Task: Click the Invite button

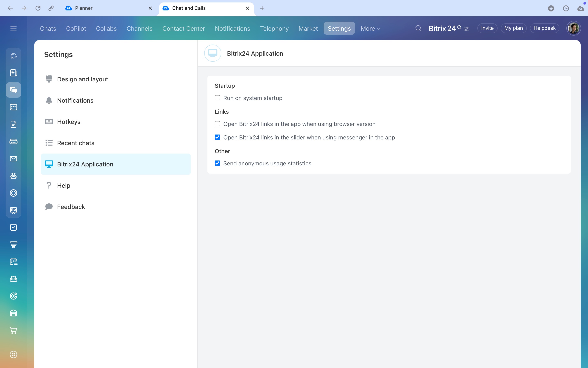Action: [x=487, y=28]
